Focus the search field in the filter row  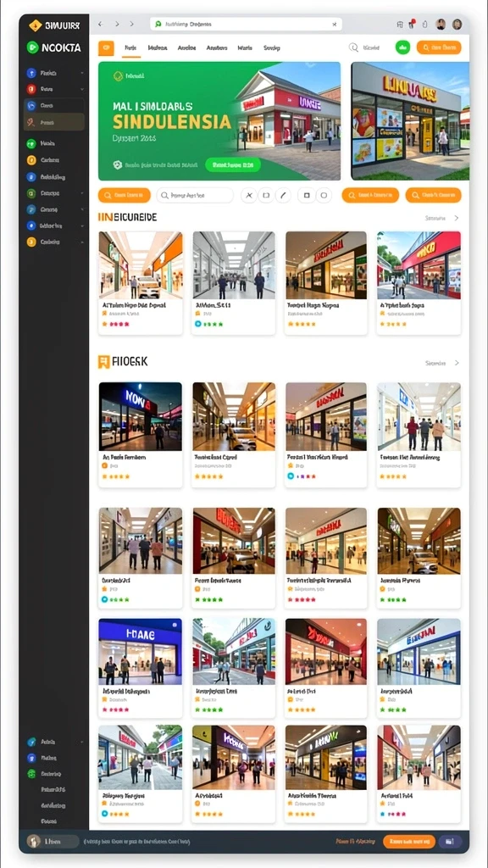pyautogui.click(x=195, y=196)
